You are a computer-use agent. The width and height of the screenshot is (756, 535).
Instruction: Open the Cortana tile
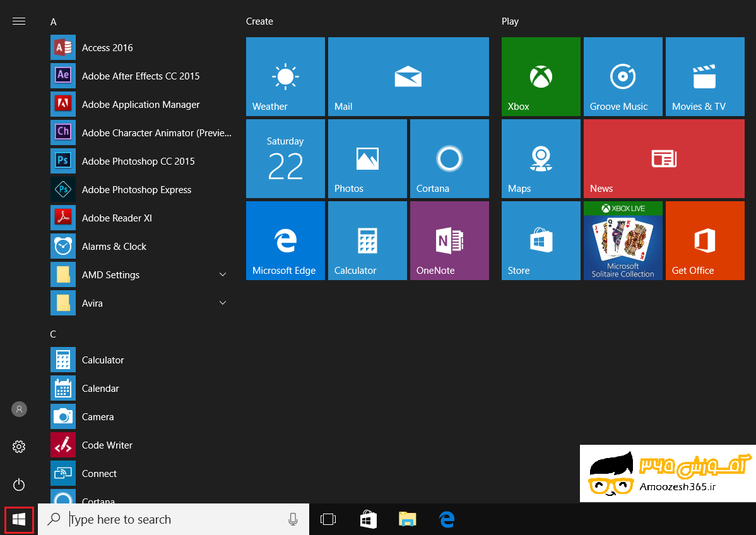(x=449, y=158)
